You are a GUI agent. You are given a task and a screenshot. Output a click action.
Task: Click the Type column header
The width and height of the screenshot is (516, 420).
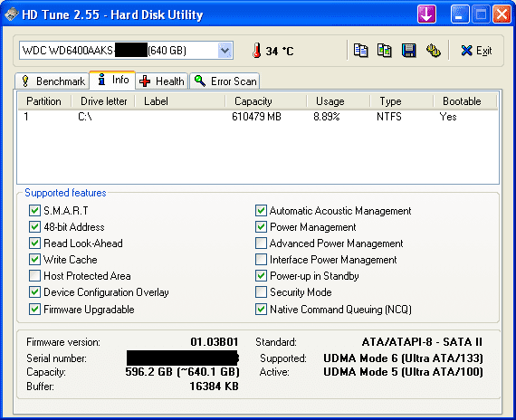coord(402,101)
